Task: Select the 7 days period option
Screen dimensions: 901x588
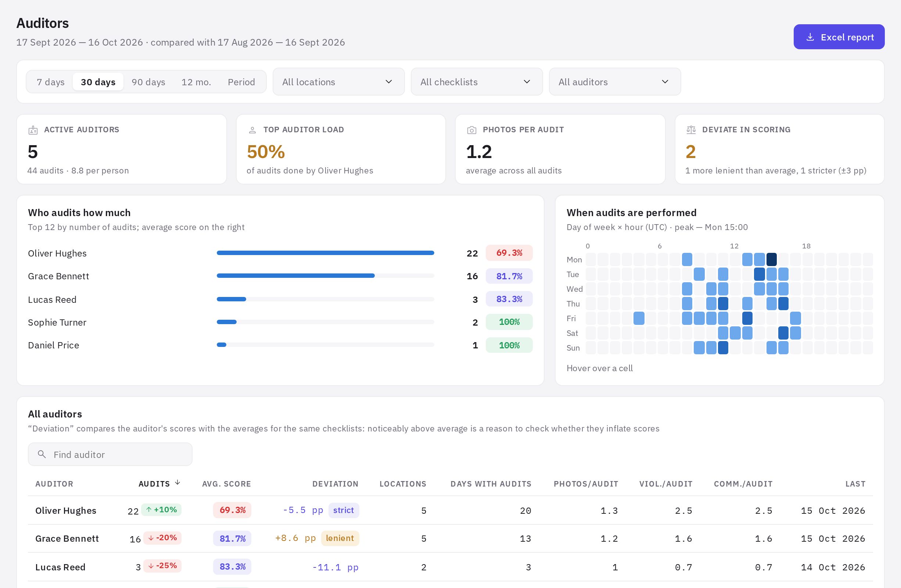Action: 50,82
